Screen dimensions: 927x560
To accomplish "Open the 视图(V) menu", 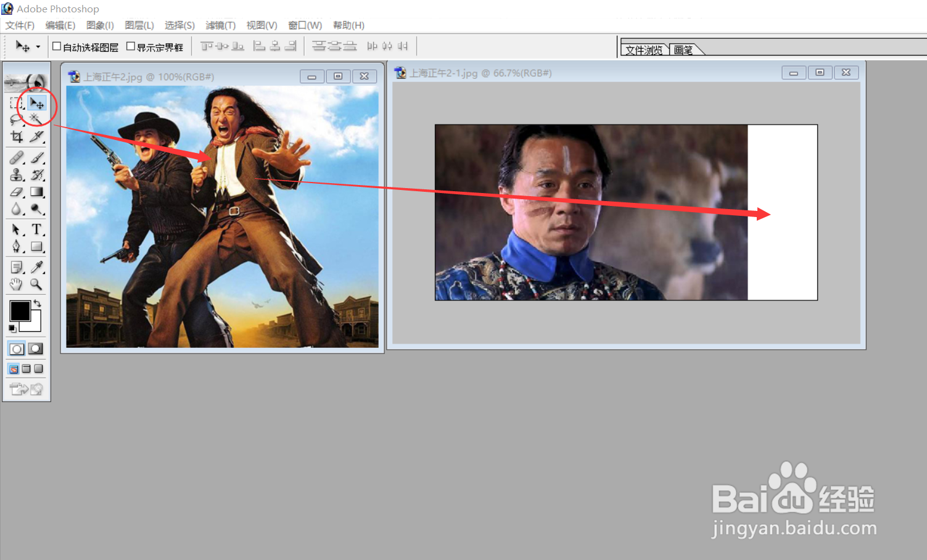I will [262, 25].
